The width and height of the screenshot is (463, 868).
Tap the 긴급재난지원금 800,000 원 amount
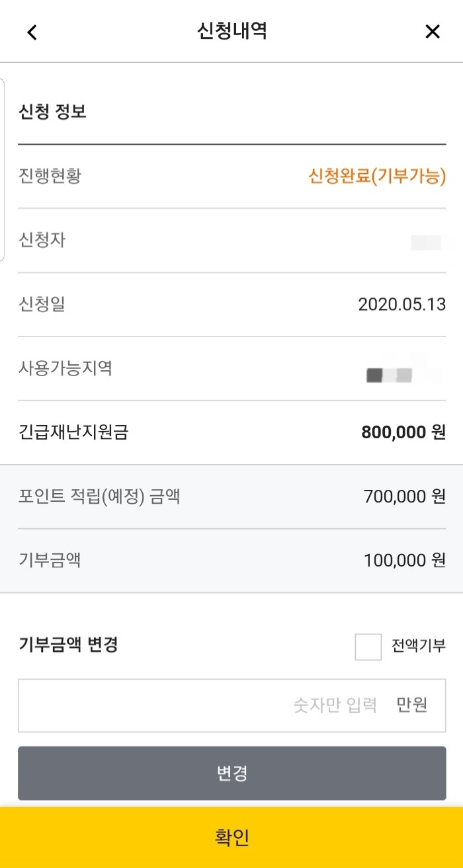(x=403, y=432)
